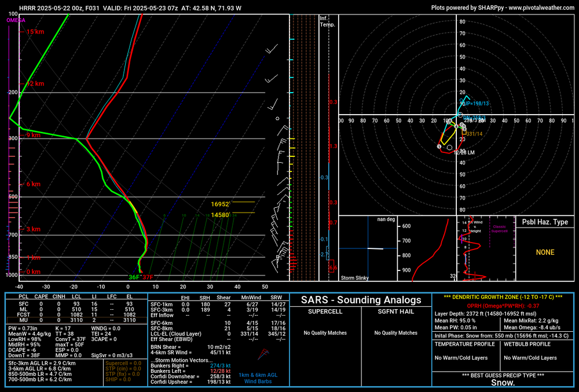Click the Sfc-3km AGL LR value
This screenshot has width=579, height=392.
42,363
